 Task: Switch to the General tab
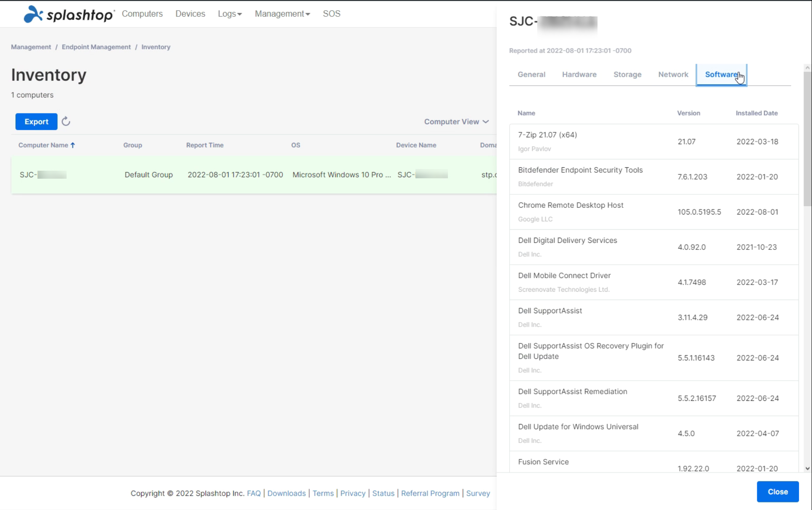[531, 75]
